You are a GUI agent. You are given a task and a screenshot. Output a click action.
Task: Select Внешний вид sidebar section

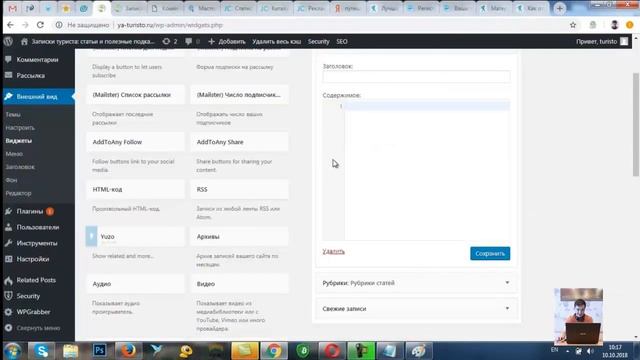(37, 97)
